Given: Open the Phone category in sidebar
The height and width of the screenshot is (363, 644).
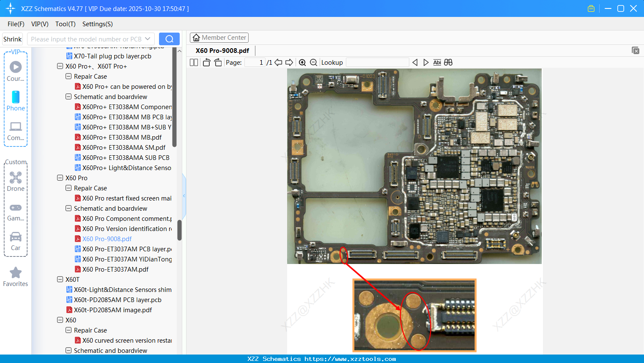Looking at the screenshot, I should (16, 101).
